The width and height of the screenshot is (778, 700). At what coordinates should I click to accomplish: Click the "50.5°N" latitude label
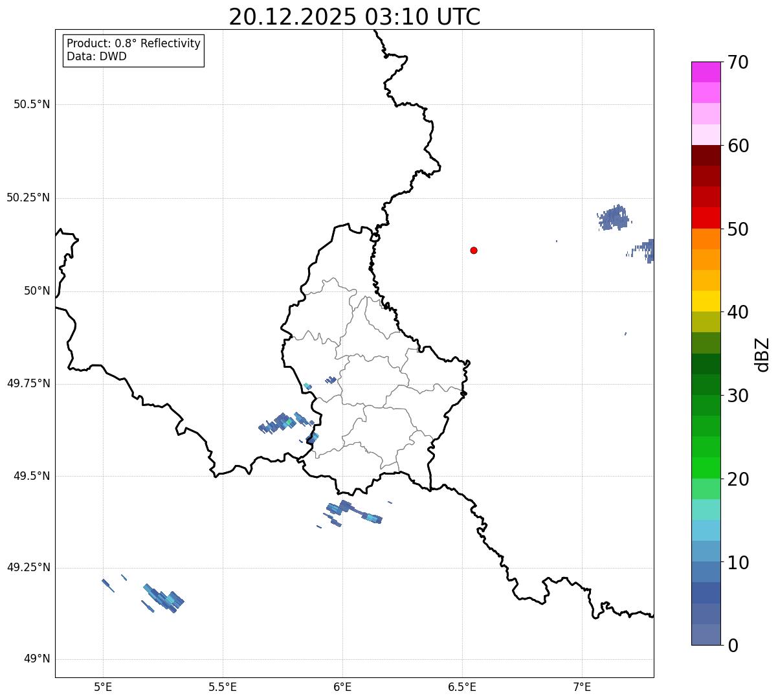pos(32,104)
